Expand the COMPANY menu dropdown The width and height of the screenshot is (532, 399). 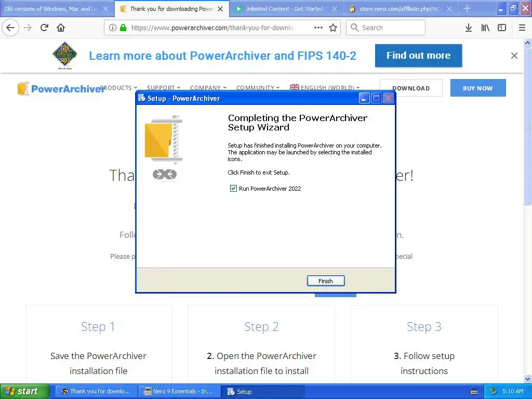click(x=208, y=87)
